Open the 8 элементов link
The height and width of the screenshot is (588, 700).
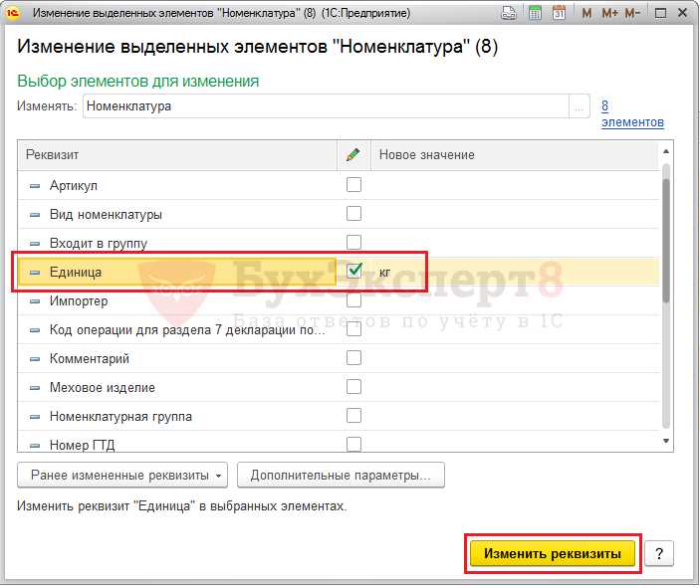tap(632, 113)
